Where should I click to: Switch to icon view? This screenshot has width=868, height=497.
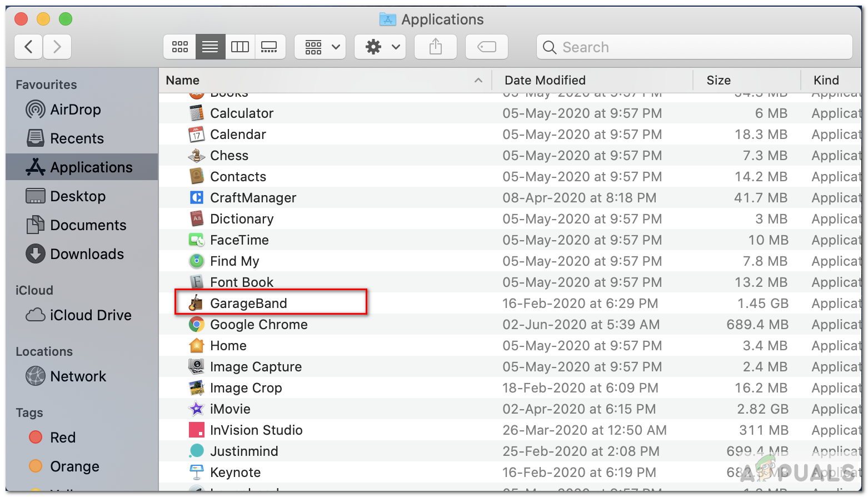coord(179,47)
